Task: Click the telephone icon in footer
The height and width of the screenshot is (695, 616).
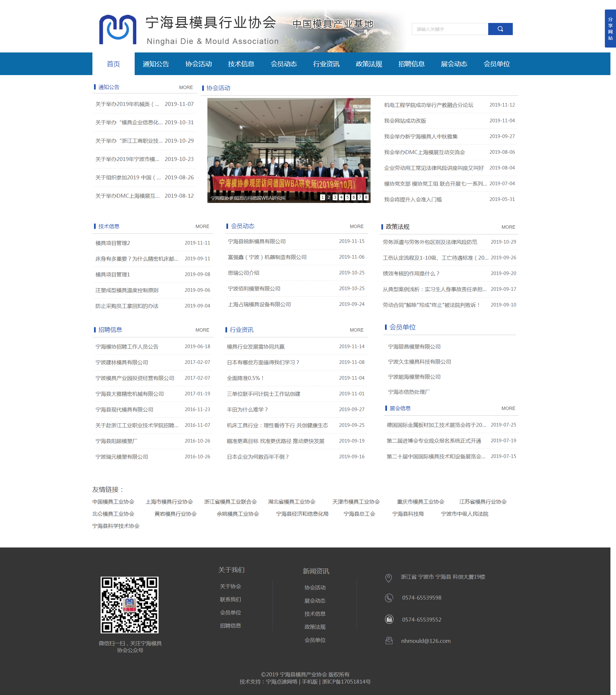Action: (389, 598)
